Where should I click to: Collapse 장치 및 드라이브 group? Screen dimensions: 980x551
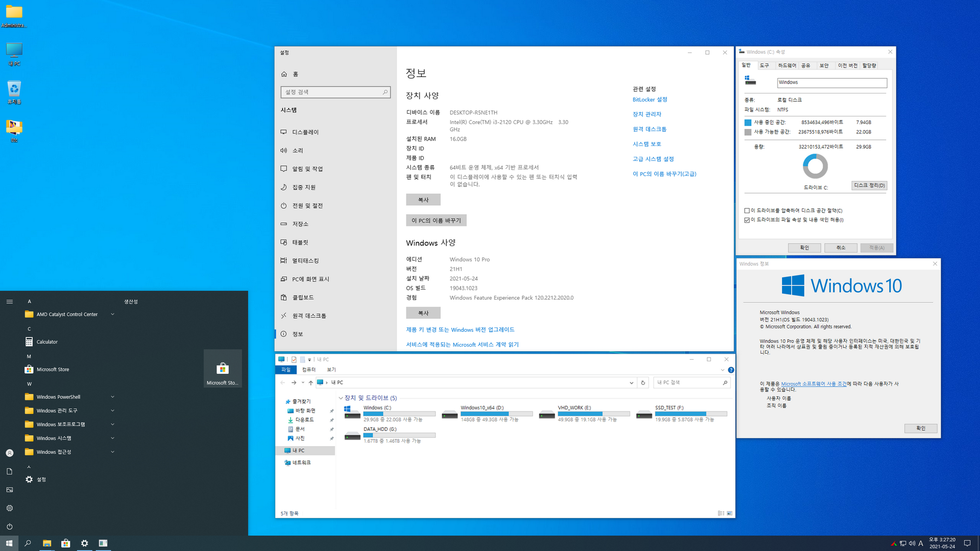click(x=341, y=398)
